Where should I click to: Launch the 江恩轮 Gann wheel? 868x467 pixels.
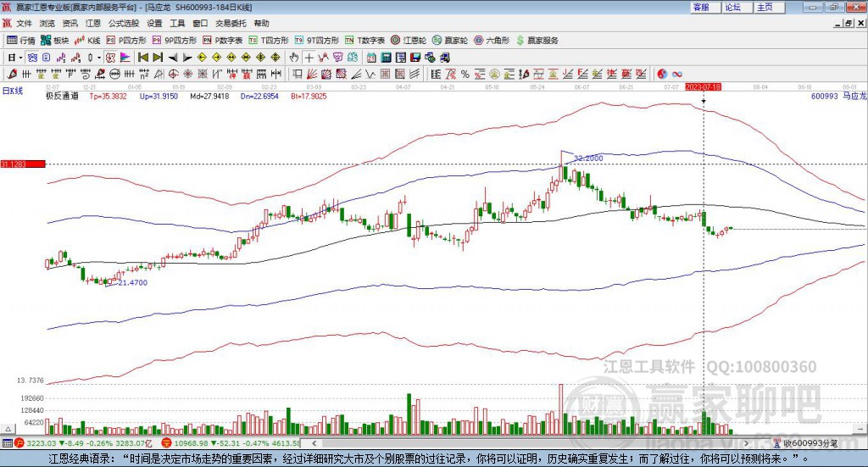(x=409, y=41)
